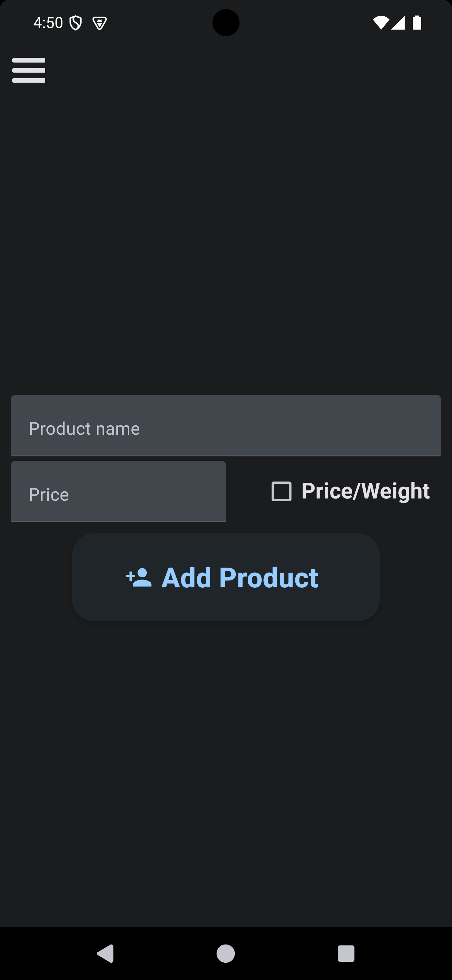Tap the cellular signal strength icon
This screenshot has height=980, width=452.
(x=398, y=23)
